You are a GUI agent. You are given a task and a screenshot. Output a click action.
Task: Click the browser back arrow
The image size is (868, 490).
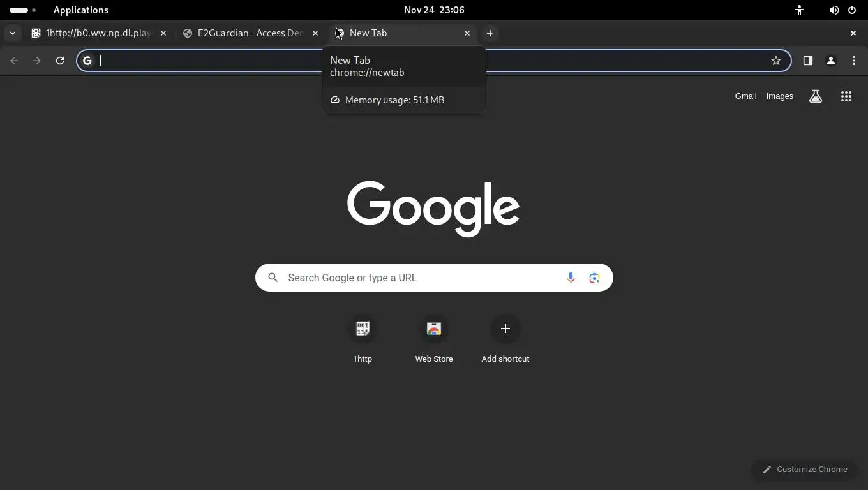(14, 61)
